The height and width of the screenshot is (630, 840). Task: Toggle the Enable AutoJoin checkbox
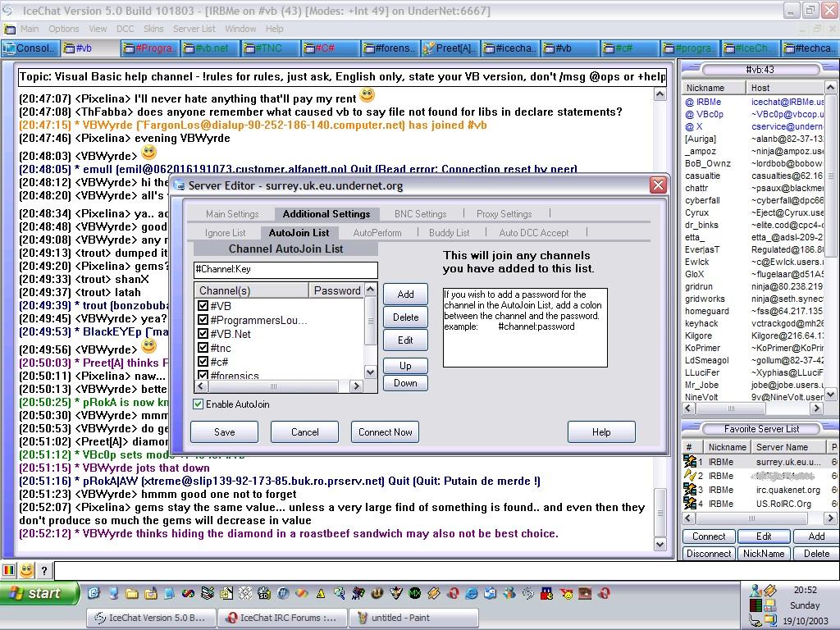click(199, 404)
